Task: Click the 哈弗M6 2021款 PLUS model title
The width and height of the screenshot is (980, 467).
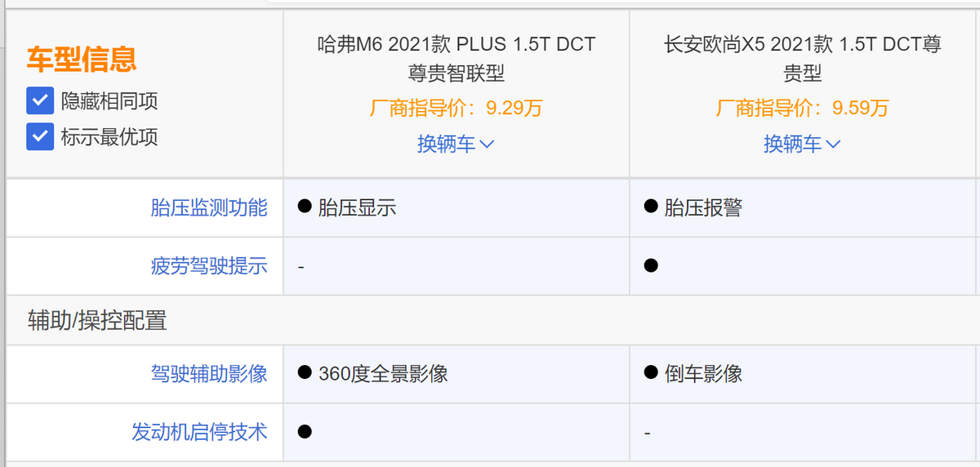Action: (456, 58)
